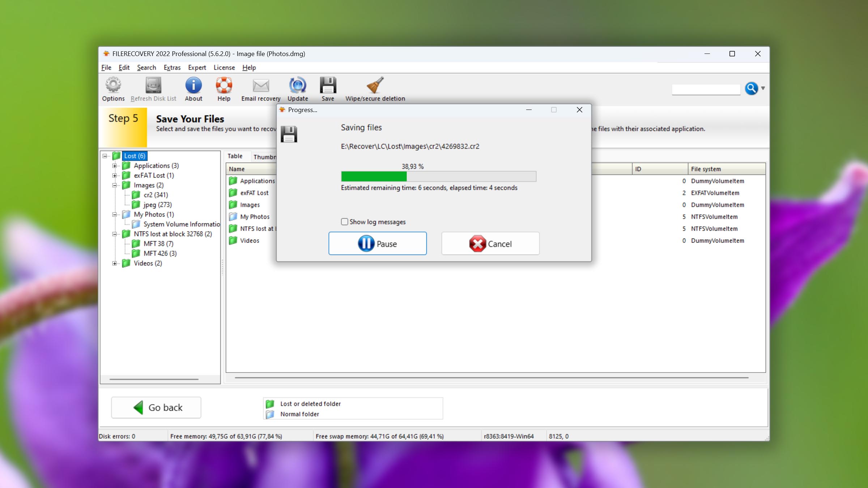This screenshot has width=868, height=488.
Task: Click the My Photos folder icon in table
Action: [233, 217]
